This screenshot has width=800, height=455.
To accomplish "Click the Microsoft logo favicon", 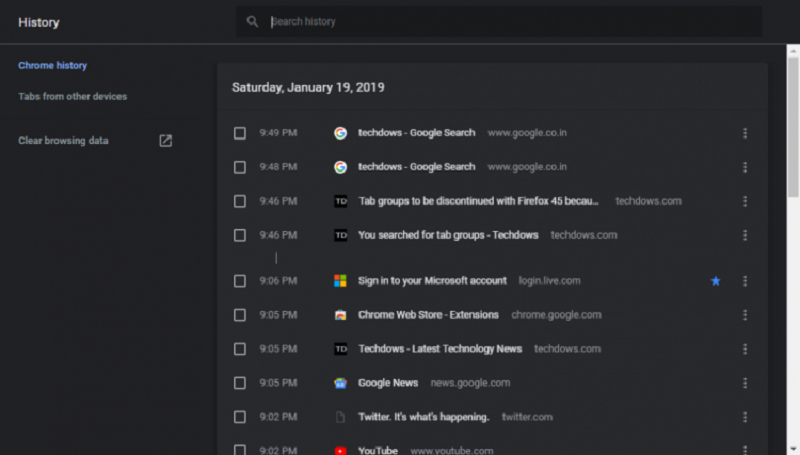I will point(340,281).
